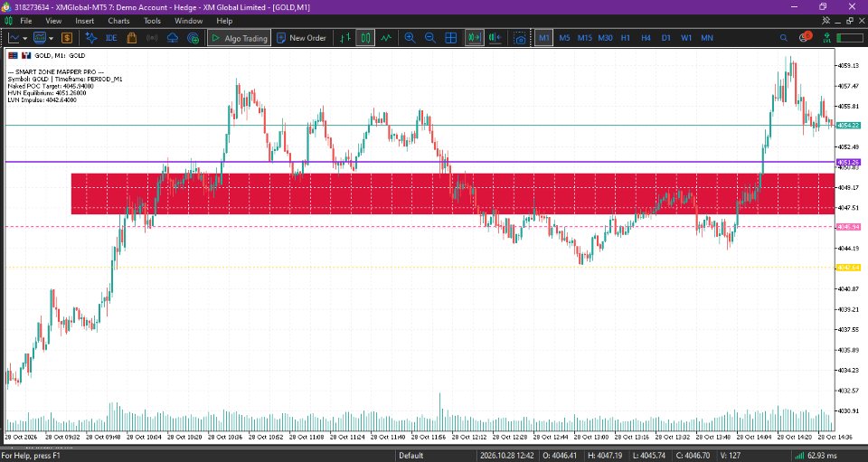Click the MetaTrader app icon in title bar
Image resolution: width=868 pixels, height=462 pixels.
click(6, 7)
